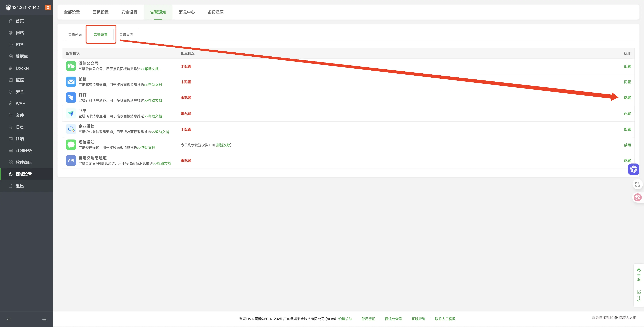Switch to the 告警日志 tab
Image resolution: width=644 pixels, height=327 pixels.
[x=126, y=34]
